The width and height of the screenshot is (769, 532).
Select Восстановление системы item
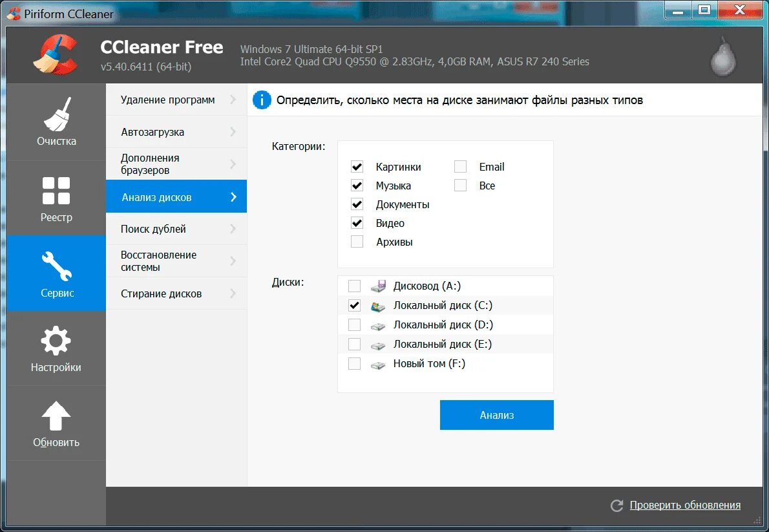(x=158, y=261)
